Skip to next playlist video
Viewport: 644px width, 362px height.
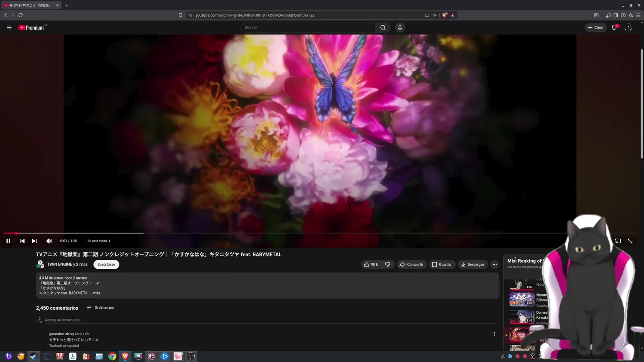point(34,241)
